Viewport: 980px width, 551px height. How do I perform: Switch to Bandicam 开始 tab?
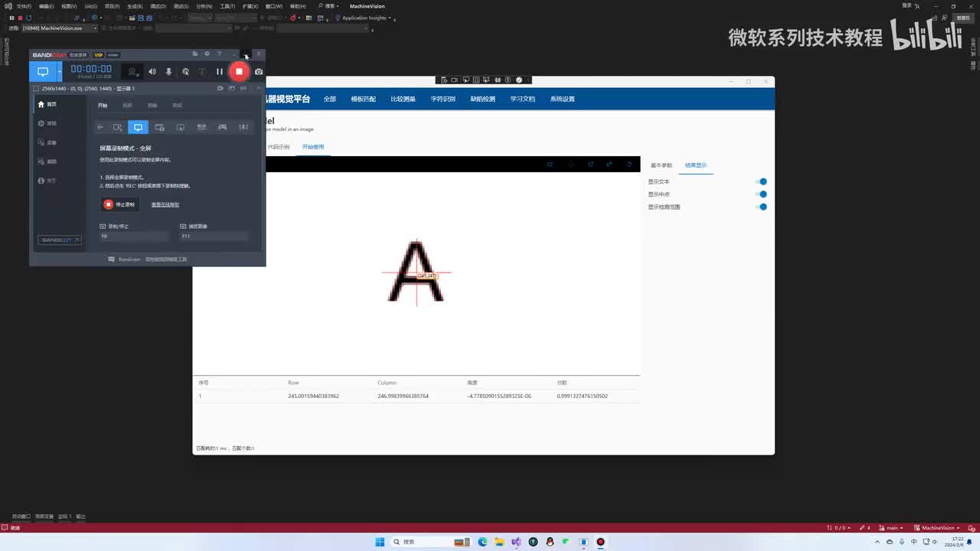[103, 106]
